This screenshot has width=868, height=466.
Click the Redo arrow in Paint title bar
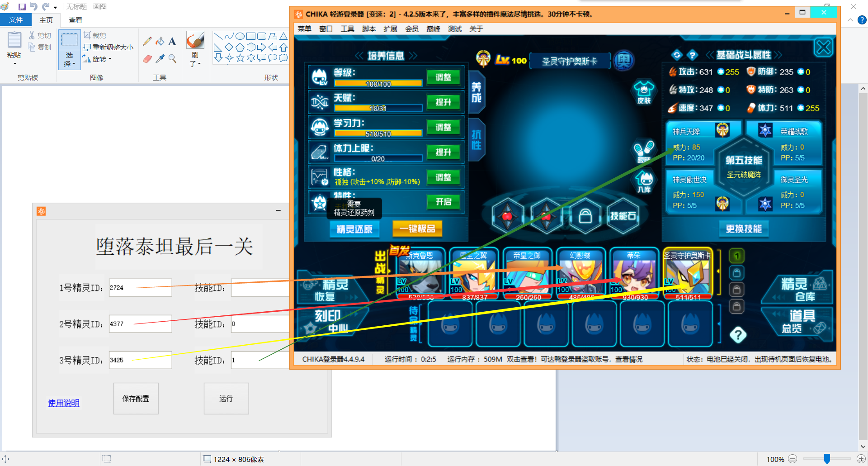[45, 7]
